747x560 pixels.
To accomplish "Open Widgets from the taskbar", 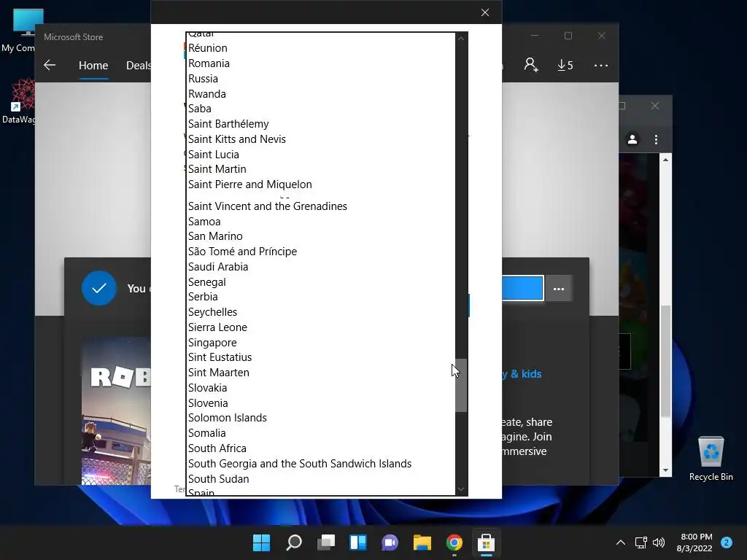I will 358,542.
